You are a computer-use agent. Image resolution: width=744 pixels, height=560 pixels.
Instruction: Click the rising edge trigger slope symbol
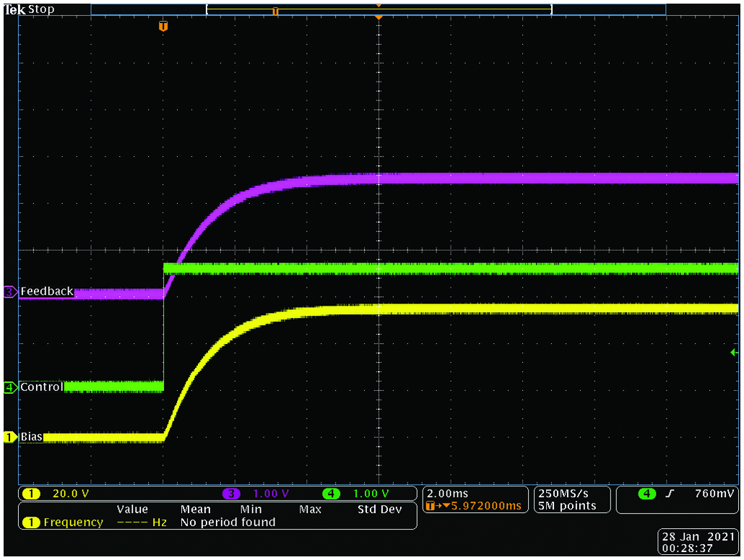(x=668, y=494)
